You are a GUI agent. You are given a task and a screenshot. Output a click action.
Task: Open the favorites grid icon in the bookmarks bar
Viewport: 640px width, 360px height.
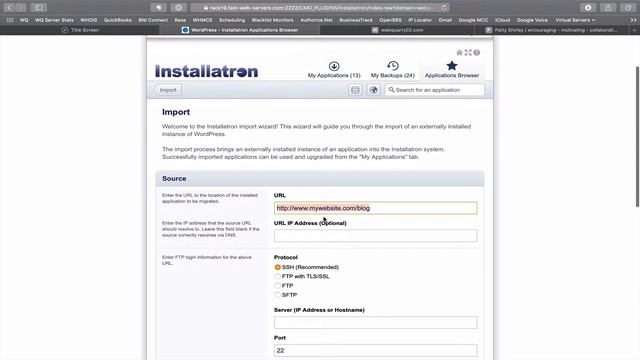coord(10,20)
